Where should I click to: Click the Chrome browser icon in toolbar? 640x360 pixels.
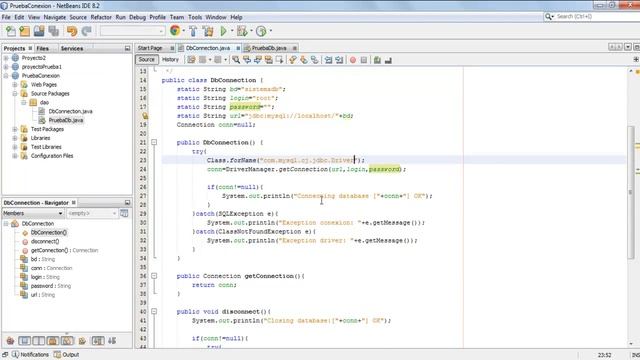coord(175,31)
